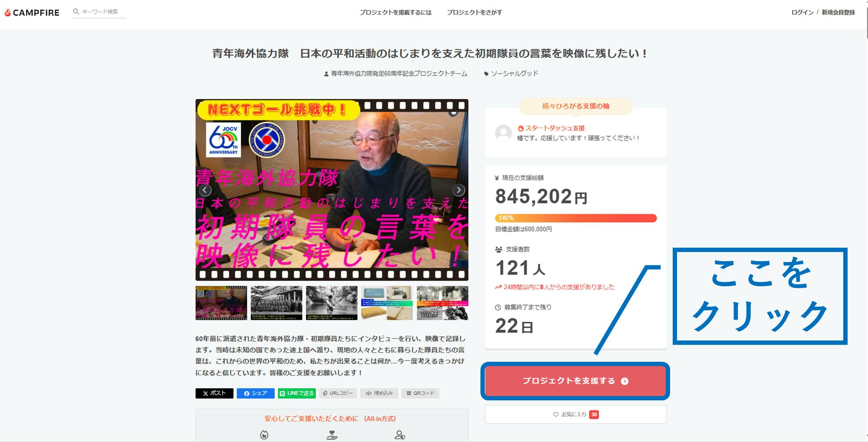Viewport: 868px width, 442px height.
Task: Share the project on Facebook
Action: pos(255,393)
